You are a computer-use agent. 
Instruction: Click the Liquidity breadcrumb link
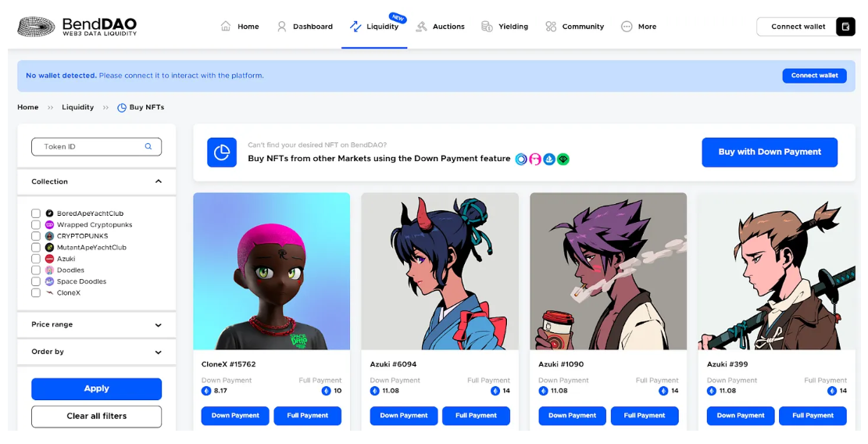tap(77, 107)
